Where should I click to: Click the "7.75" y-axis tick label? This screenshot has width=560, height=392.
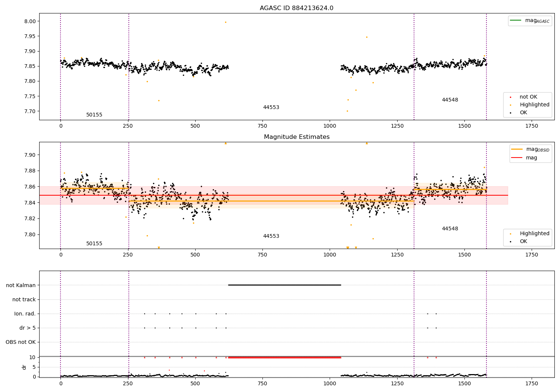[x=30, y=96]
